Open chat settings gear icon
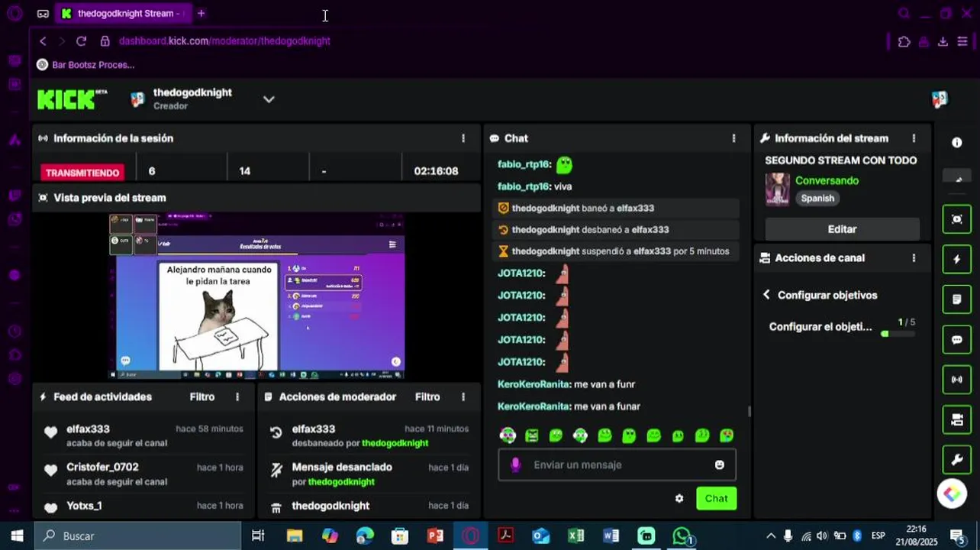Viewport: 980px width, 550px height. tap(679, 498)
